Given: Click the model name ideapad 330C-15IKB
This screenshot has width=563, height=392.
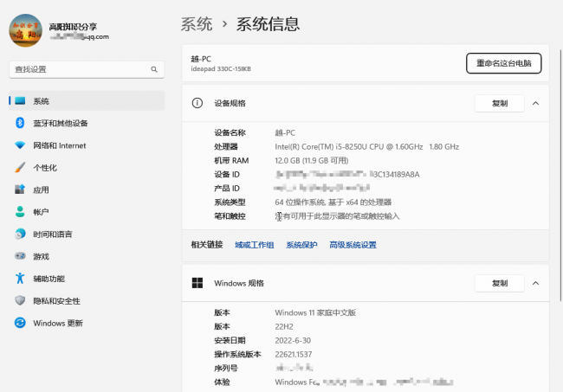Looking at the screenshot, I should coord(221,69).
